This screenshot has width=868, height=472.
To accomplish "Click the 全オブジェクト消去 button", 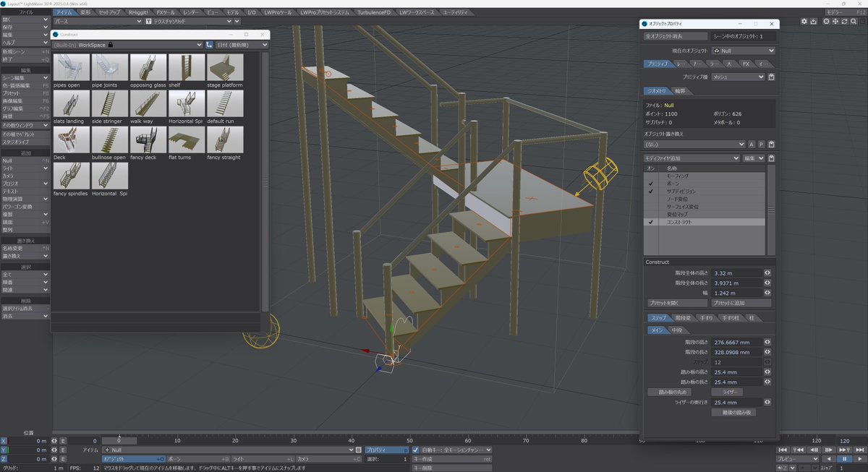I will coord(676,35).
